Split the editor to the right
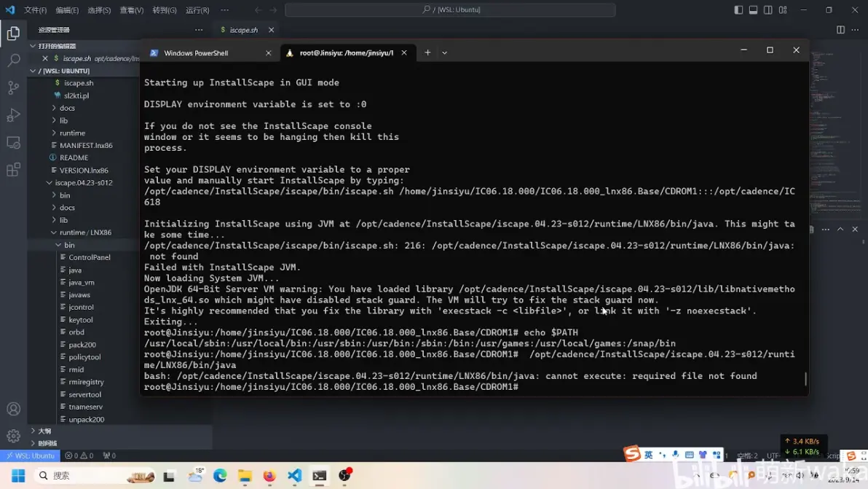The width and height of the screenshot is (868, 489). (x=840, y=30)
